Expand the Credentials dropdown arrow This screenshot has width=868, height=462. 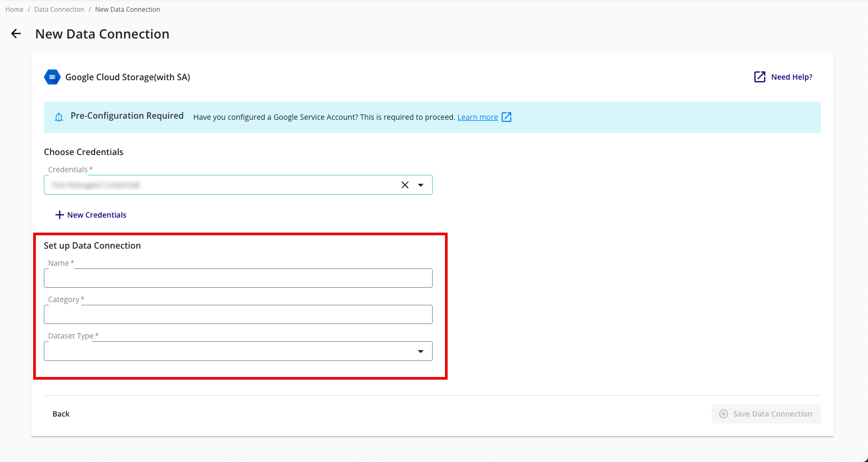[421, 185]
